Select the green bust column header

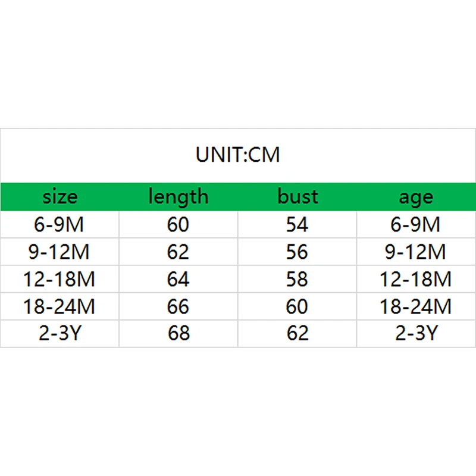[297, 196]
